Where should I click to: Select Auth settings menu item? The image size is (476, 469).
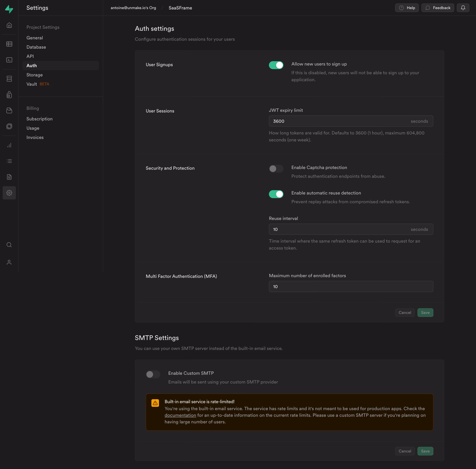60,65
